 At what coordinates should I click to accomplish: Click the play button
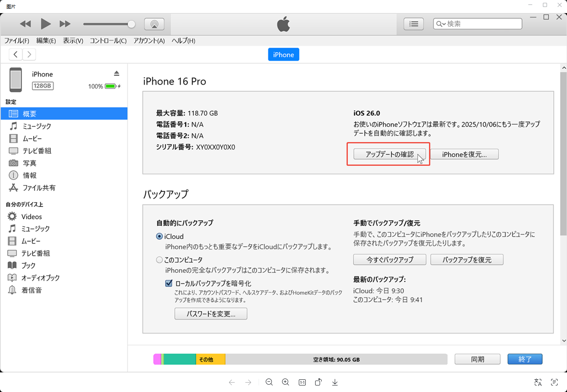(x=46, y=24)
